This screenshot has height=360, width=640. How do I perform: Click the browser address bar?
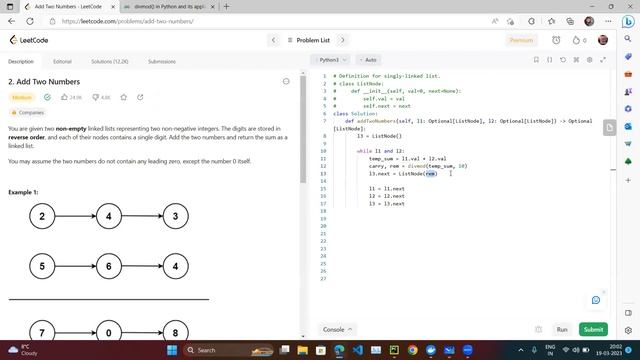click(269, 21)
